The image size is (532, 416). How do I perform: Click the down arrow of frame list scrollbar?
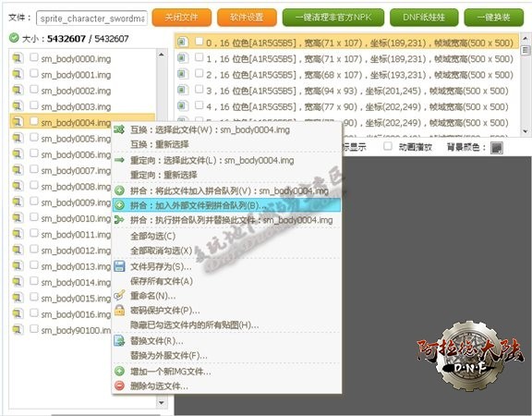(526, 131)
